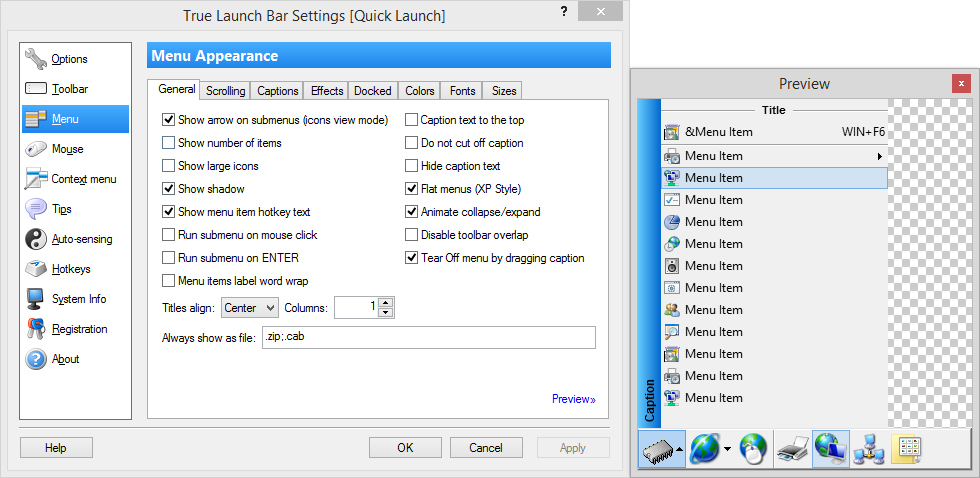Enable Menu items label word wrap
This screenshot has height=478, width=980.
pyautogui.click(x=168, y=281)
